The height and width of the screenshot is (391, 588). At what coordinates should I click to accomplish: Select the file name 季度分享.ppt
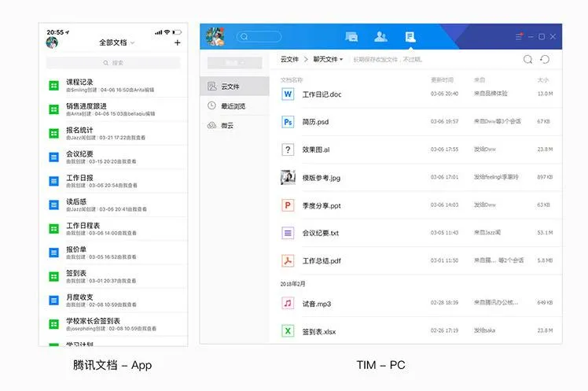322,205
